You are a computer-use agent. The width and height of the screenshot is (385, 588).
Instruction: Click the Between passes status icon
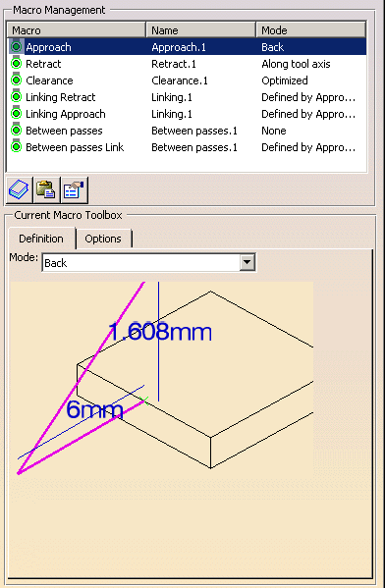[16, 131]
